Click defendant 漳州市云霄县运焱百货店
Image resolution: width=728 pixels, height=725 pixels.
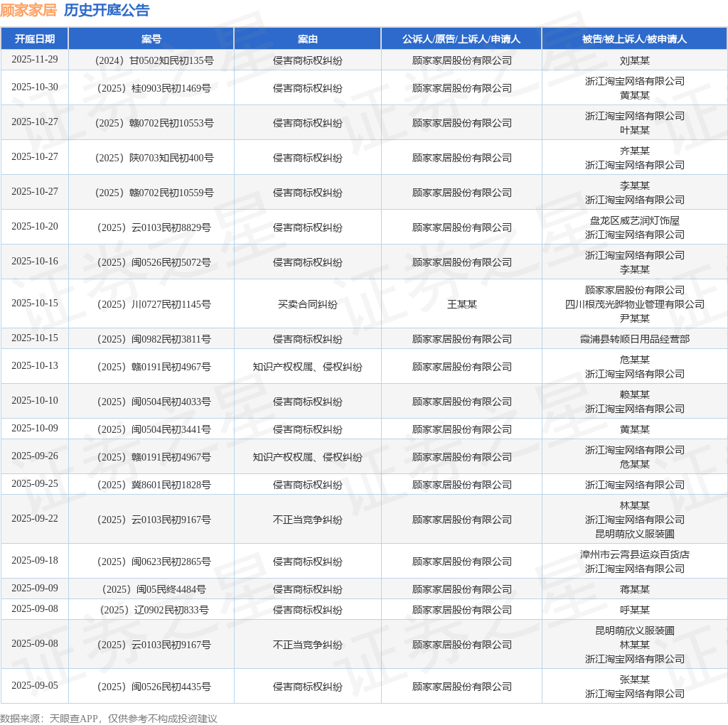pyautogui.click(x=634, y=554)
